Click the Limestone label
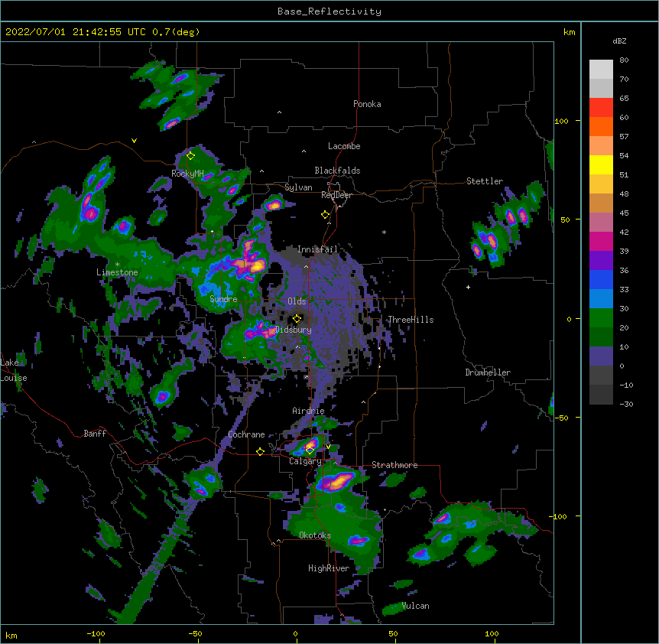The image size is (659, 644). [x=117, y=272]
